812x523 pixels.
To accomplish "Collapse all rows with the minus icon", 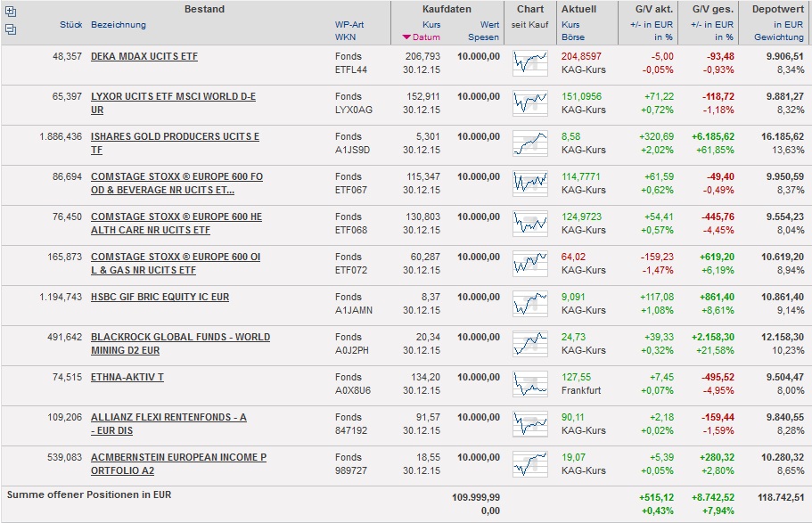I will coord(11,29).
